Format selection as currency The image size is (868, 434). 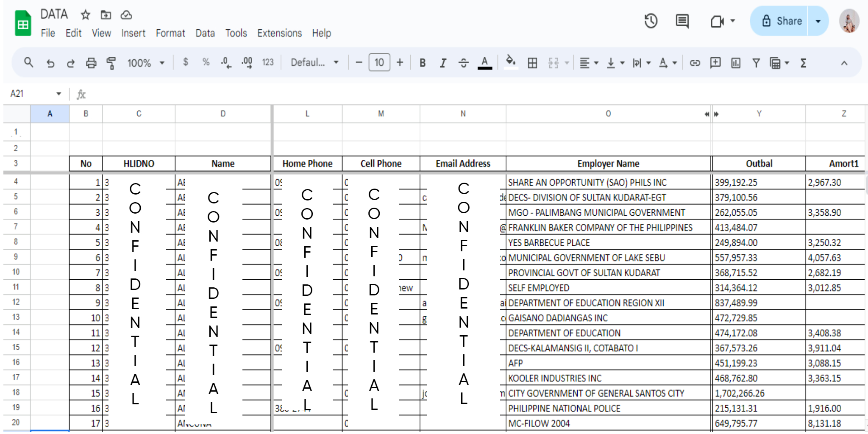[x=186, y=62]
